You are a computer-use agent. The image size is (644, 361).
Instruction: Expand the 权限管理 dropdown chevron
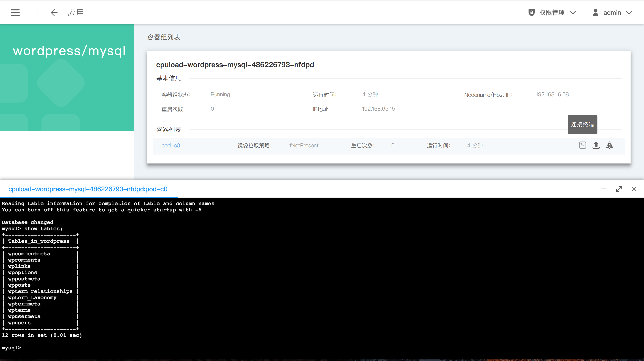point(573,13)
